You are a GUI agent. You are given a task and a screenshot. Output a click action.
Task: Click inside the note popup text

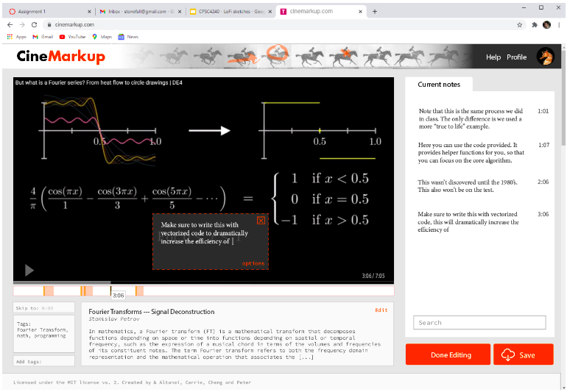click(x=204, y=233)
